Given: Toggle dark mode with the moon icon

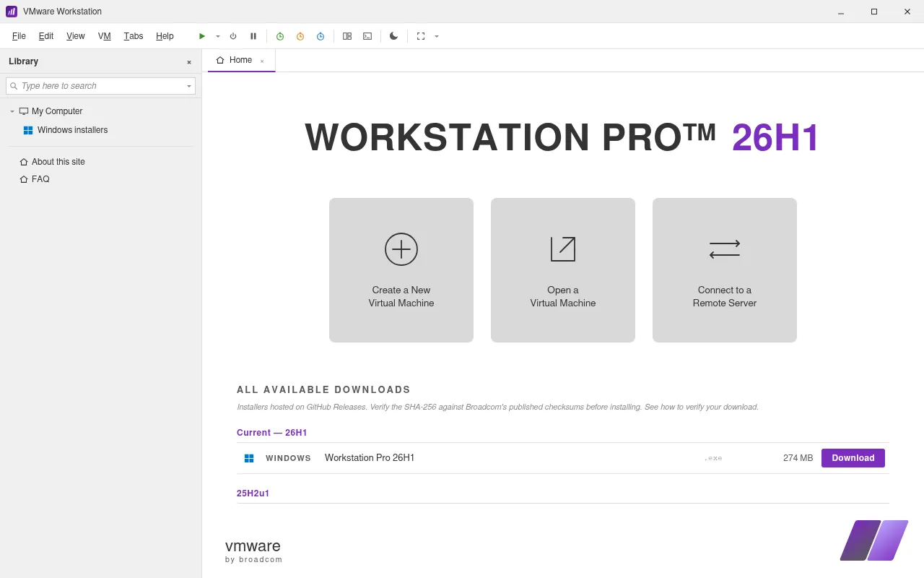Looking at the screenshot, I should pyautogui.click(x=393, y=36).
